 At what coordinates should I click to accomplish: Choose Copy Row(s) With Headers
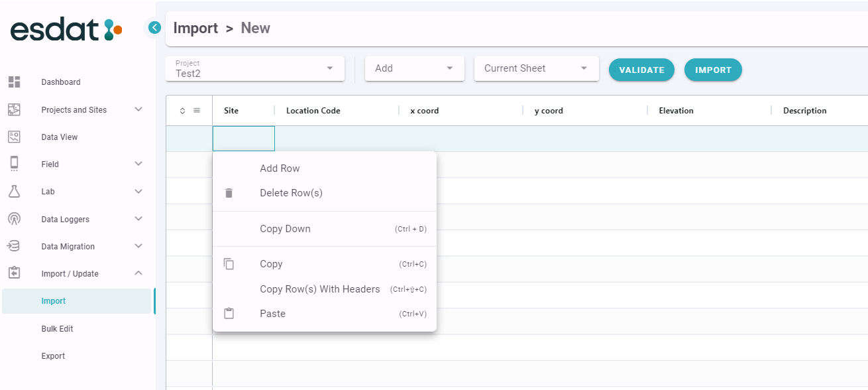pyautogui.click(x=325, y=289)
